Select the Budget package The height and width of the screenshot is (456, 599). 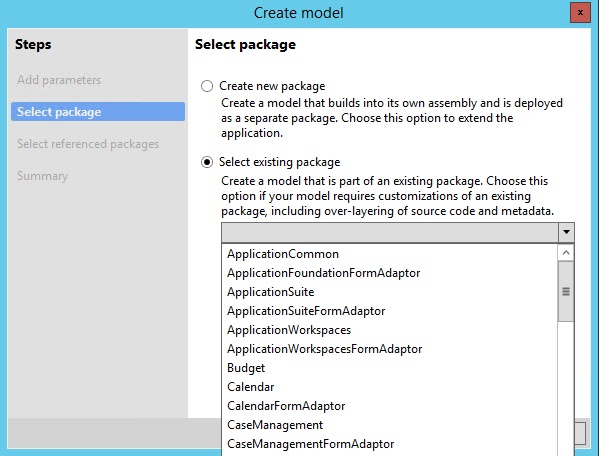click(x=390, y=368)
